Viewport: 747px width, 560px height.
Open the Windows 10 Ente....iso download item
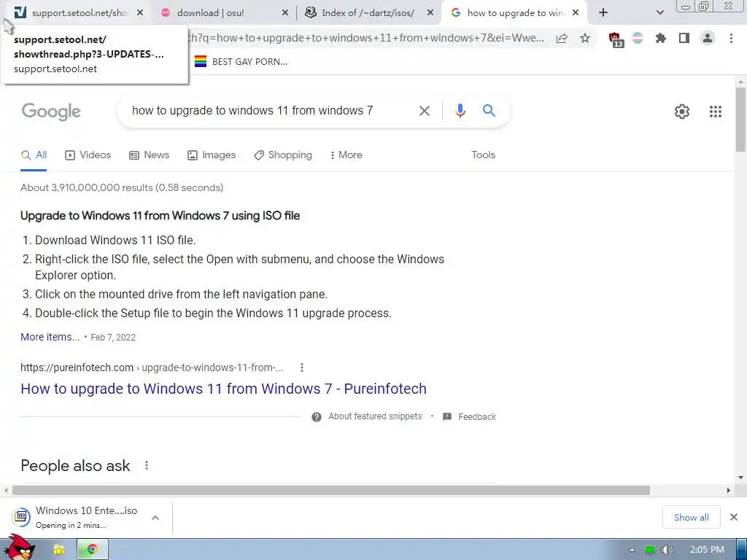76,517
